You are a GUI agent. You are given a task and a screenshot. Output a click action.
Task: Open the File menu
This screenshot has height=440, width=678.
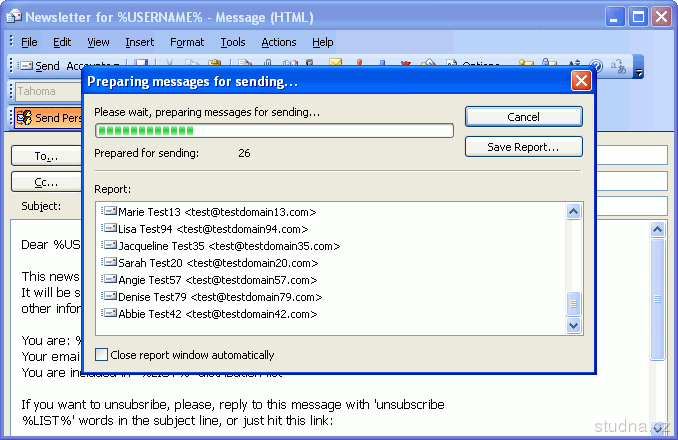click(x=29, y=42)
